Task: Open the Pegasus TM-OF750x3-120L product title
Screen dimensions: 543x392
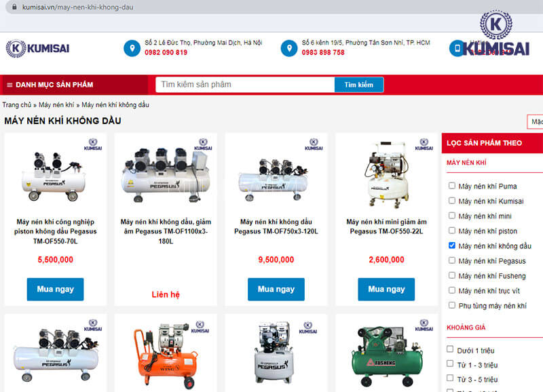Action: [x=276, y=227]
